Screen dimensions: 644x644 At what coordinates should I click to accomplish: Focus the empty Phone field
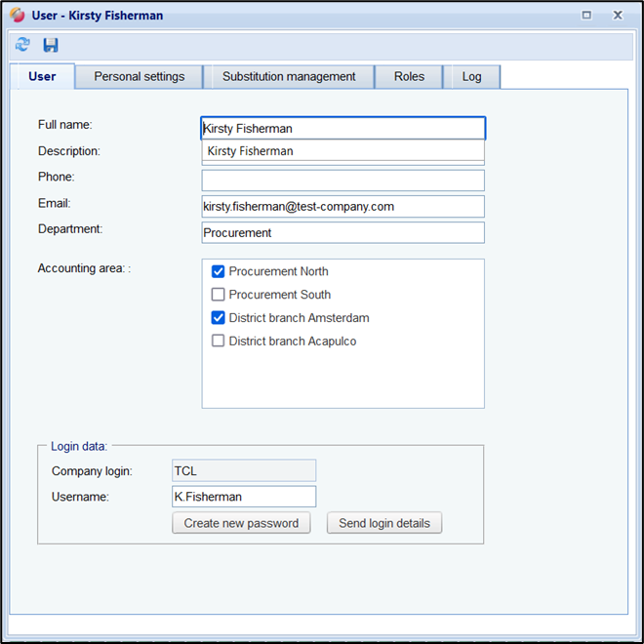pyautogui.click(x=342, y=181)
